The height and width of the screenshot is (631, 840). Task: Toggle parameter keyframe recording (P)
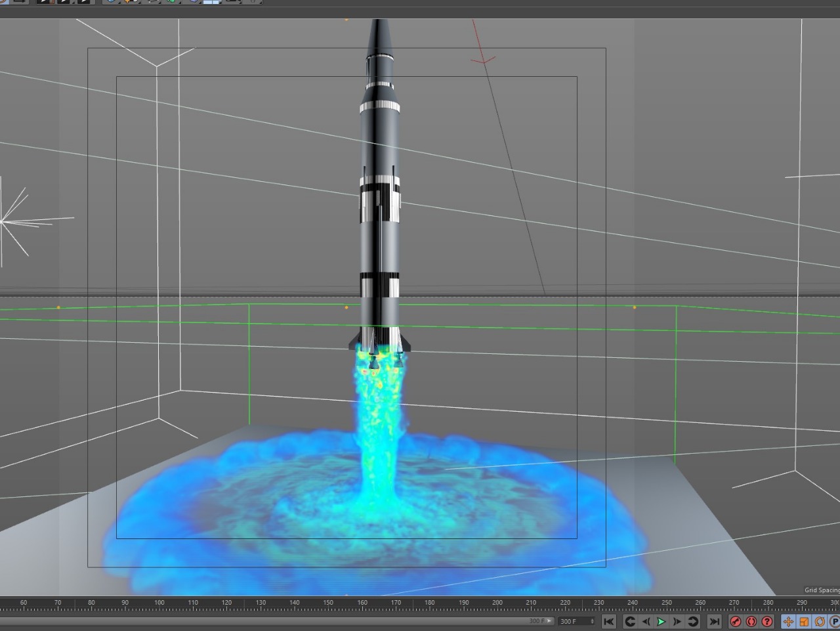(x=834, y=621)
